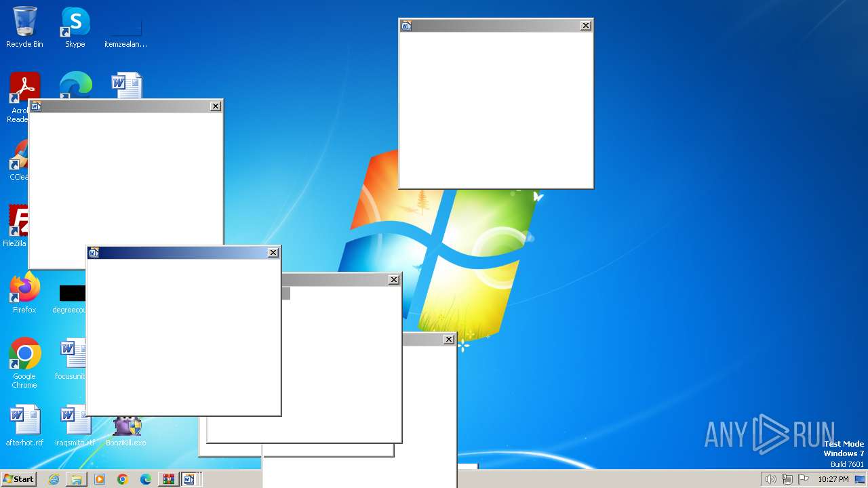Image resolution: width=868 pixels, height=488 pixels.
Task: Select the focusunit Word document icon
Action: [x=71, y=360]
